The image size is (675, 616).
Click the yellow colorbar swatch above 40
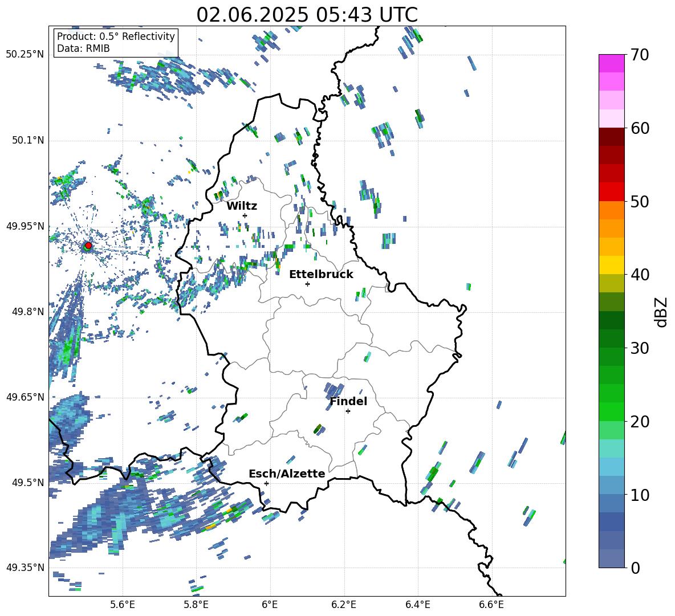click(611, 265)
